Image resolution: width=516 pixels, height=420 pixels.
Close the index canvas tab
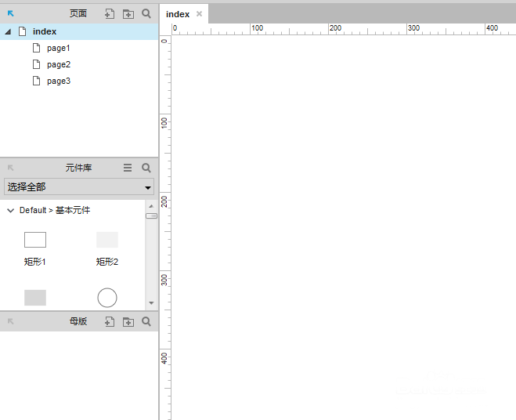pyautogui.click(x=199, y=14)
